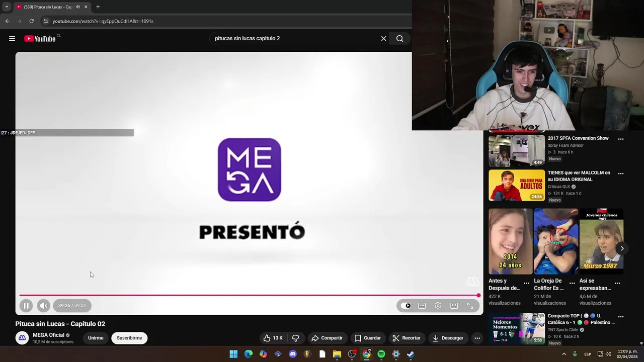Open the '2014 24 años' short thumbnail
This screenshot has width=644, height=362.
pyautogui.click(x=510, y=241)
